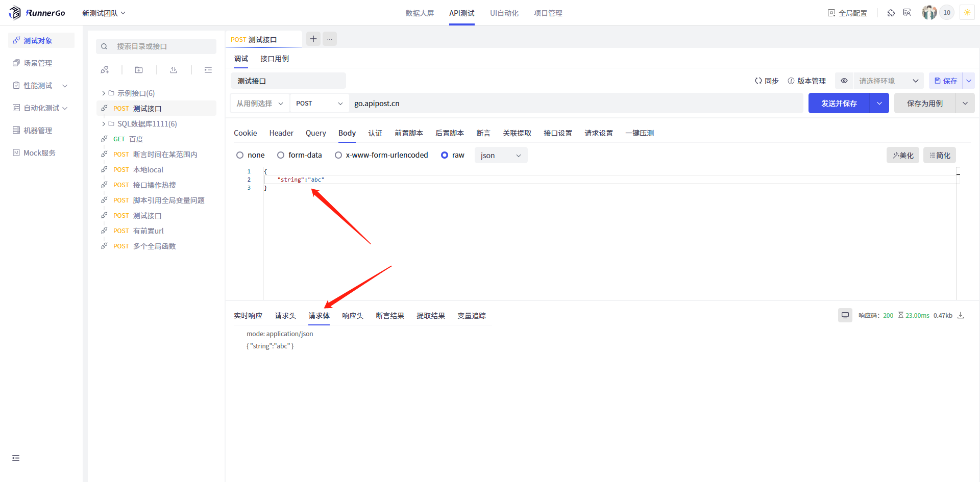Click the 发送并保存 button
This screenshot has width=980, height=482.
coord(839,104)
